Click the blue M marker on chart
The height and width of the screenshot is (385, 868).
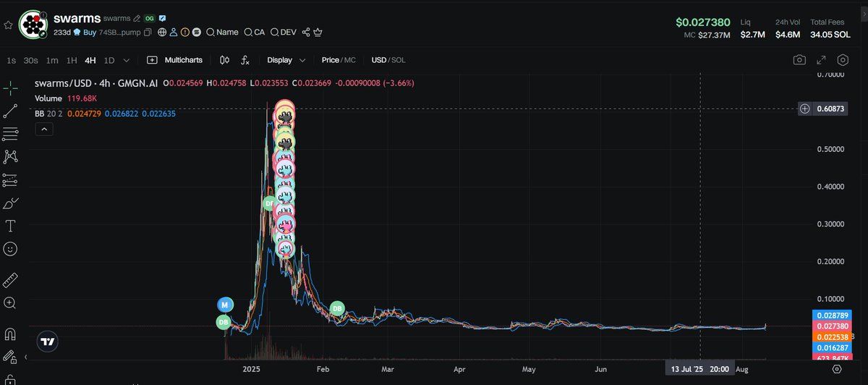click(225, 305)
